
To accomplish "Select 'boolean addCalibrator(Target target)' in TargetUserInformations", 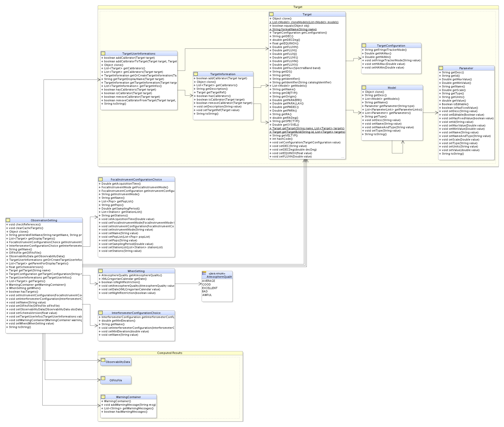I will tap(128, 58).
